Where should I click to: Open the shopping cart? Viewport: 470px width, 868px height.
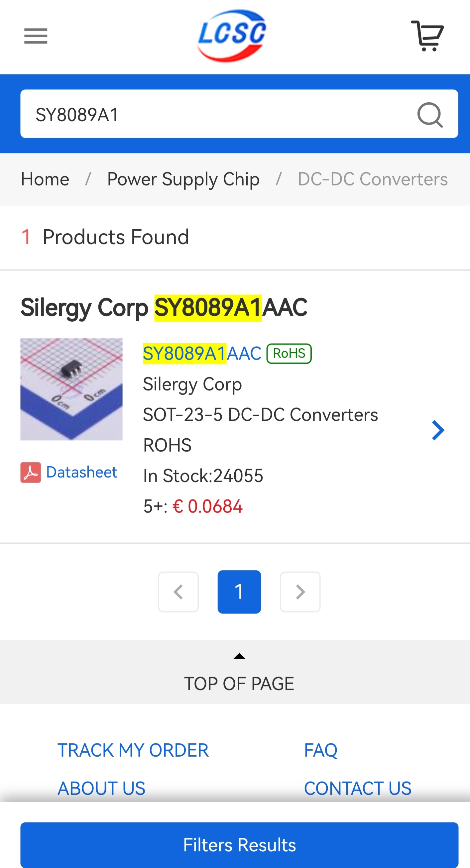tap(427, 36)
